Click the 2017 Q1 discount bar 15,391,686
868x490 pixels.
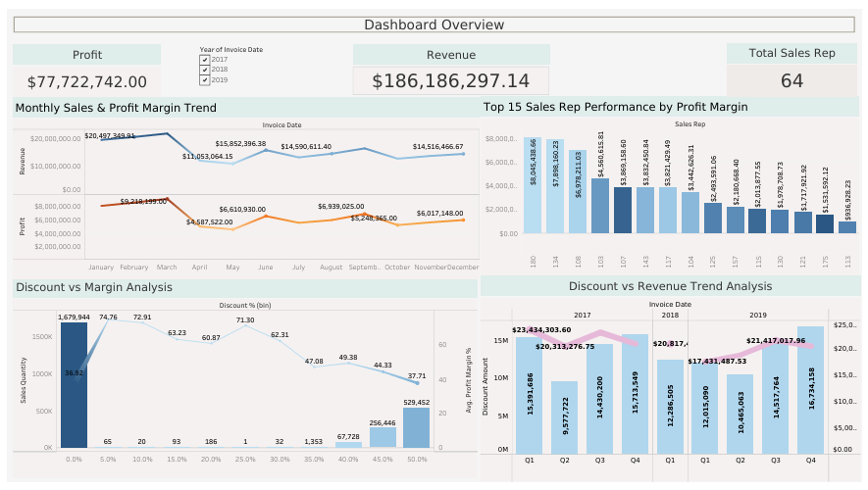(530, 396)
